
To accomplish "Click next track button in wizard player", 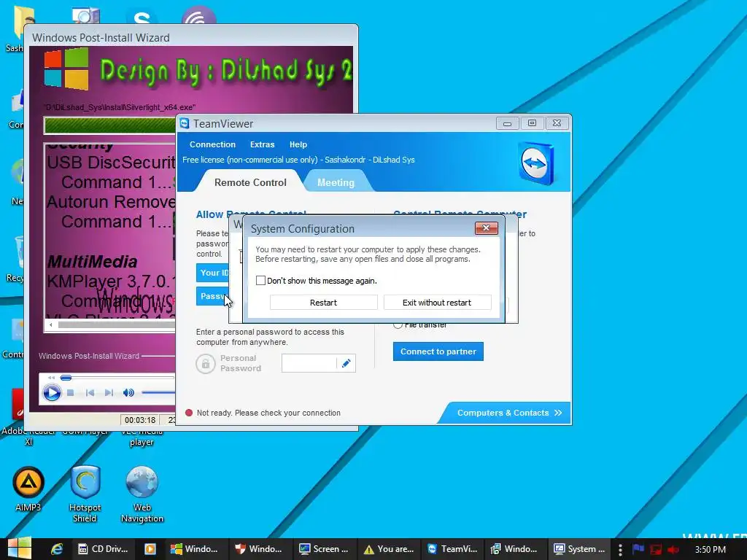I will click(109, 393).
